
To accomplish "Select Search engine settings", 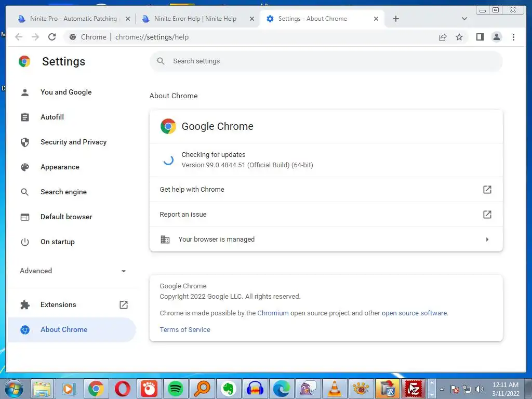I will tap(63, 192).
